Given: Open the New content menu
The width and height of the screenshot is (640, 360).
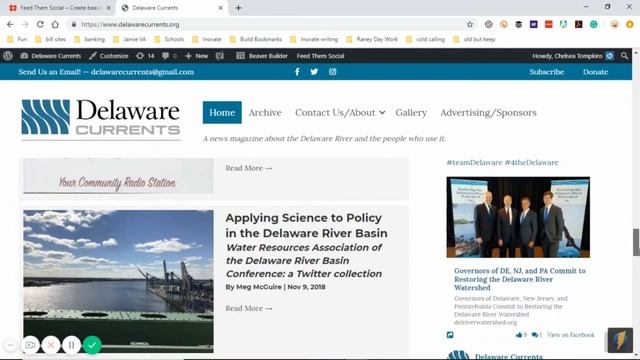Looking at the screenshot, I should pos(197,56).
